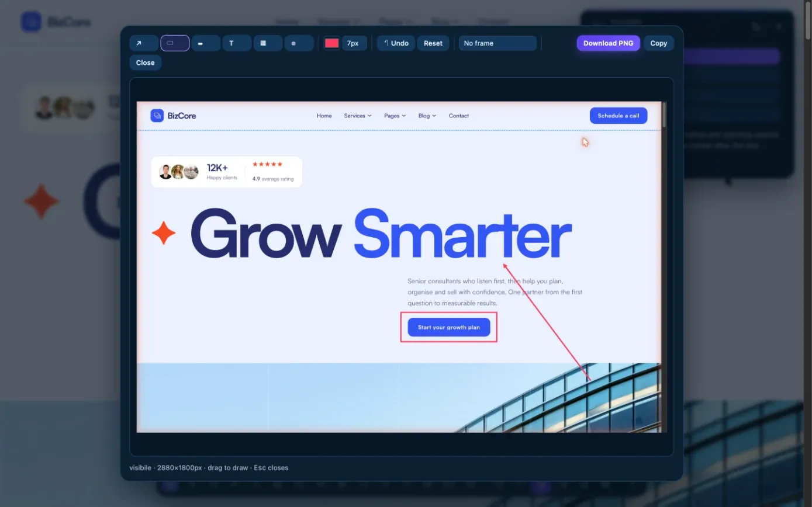The image size is (812, 507).
Task: Click Contact in the preview navigation
Action: (459, 116)
